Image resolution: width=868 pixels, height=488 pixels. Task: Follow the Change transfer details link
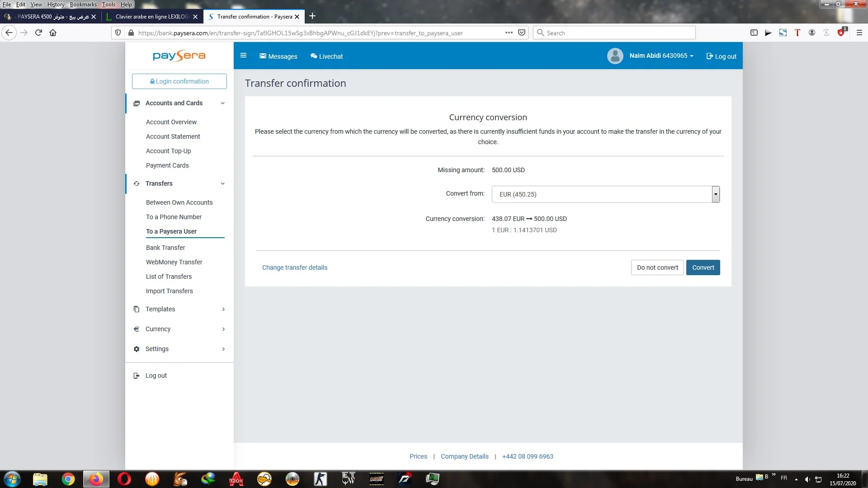[x=295, y=267]
